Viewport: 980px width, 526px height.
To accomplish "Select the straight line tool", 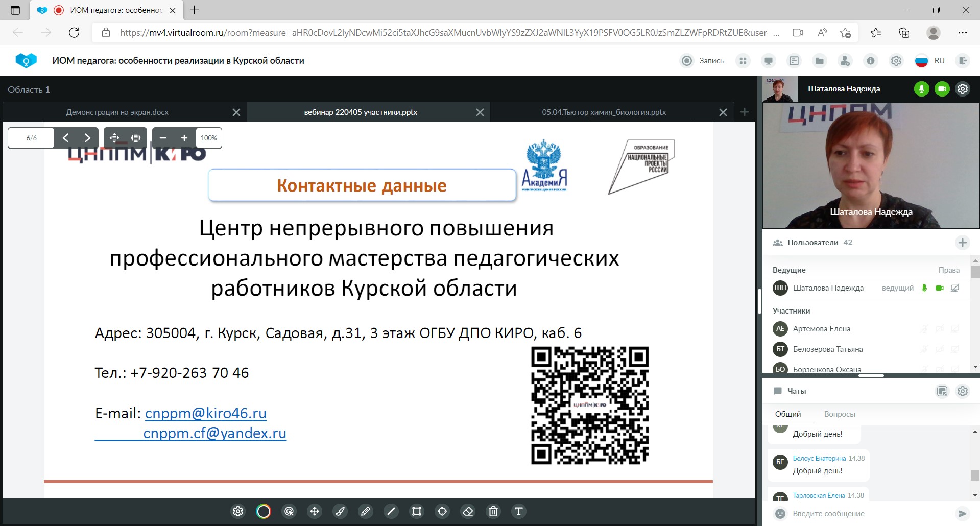I will tap(391, 511).
